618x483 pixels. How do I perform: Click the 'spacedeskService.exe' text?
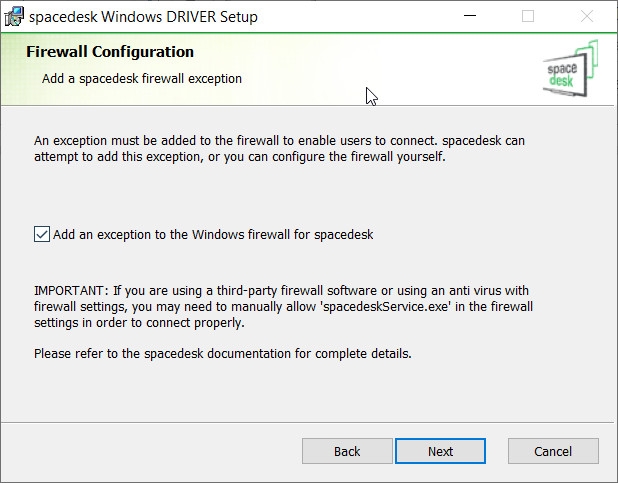pyautogui.click(x=385, y=307)
